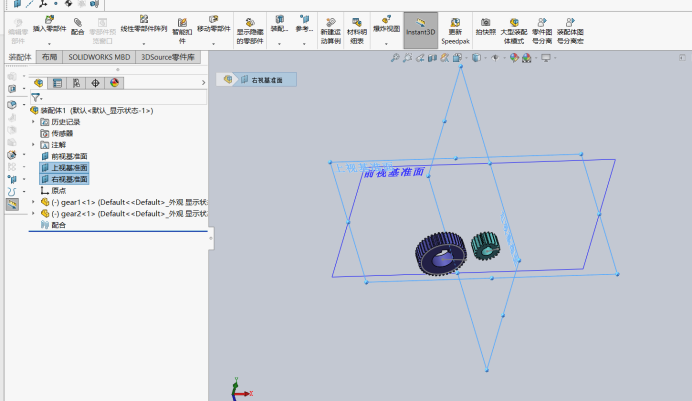Click the 零件图号分离 toolbar icon
The height and width of the screenshot is (401, 692).
pos(542,30)
